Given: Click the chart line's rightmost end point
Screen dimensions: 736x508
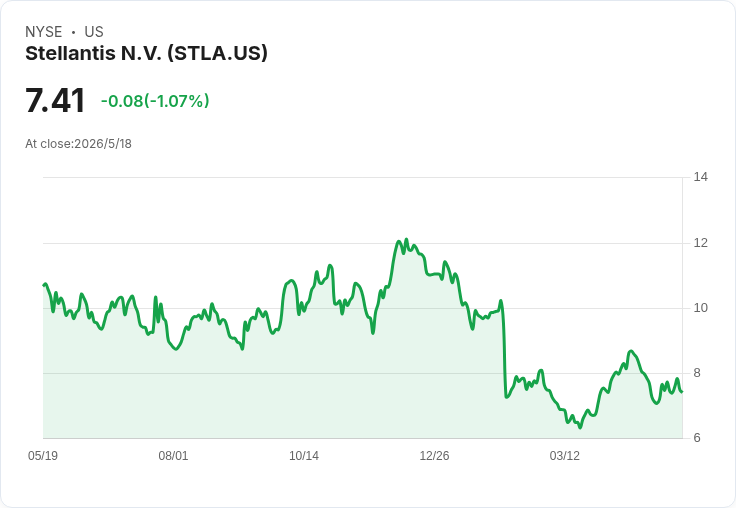Looking at the screenshot, I should (682, 392).
